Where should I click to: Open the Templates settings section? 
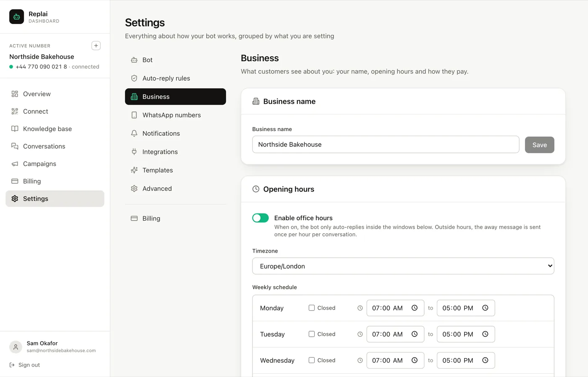click(176, 170)
